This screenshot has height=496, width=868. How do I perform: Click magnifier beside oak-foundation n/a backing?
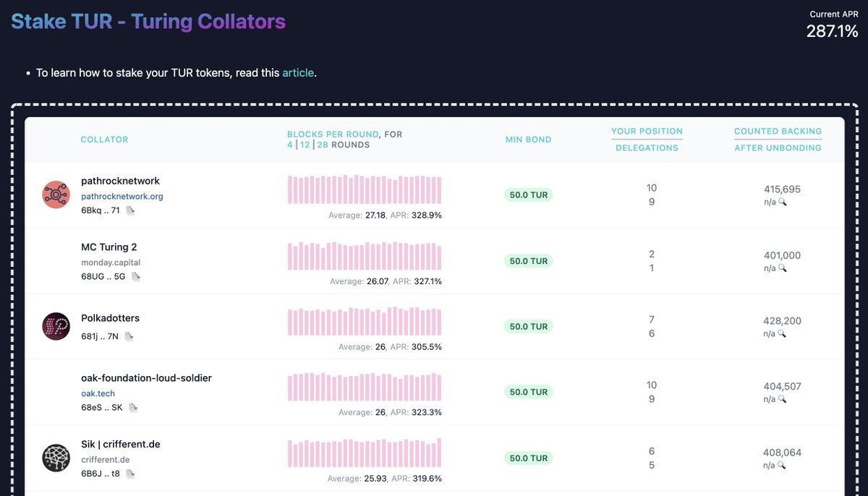point(783,399)
